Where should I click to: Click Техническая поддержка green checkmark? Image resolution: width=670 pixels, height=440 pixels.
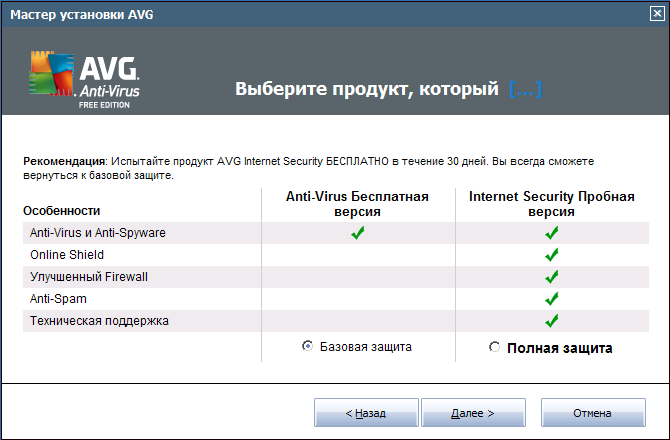pos(551,321)
